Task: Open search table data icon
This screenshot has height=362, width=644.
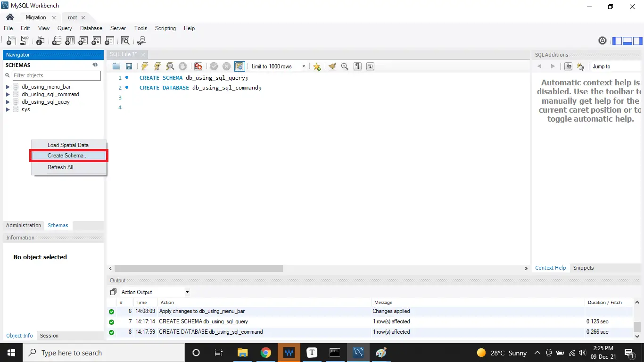Action: [125, 41]
